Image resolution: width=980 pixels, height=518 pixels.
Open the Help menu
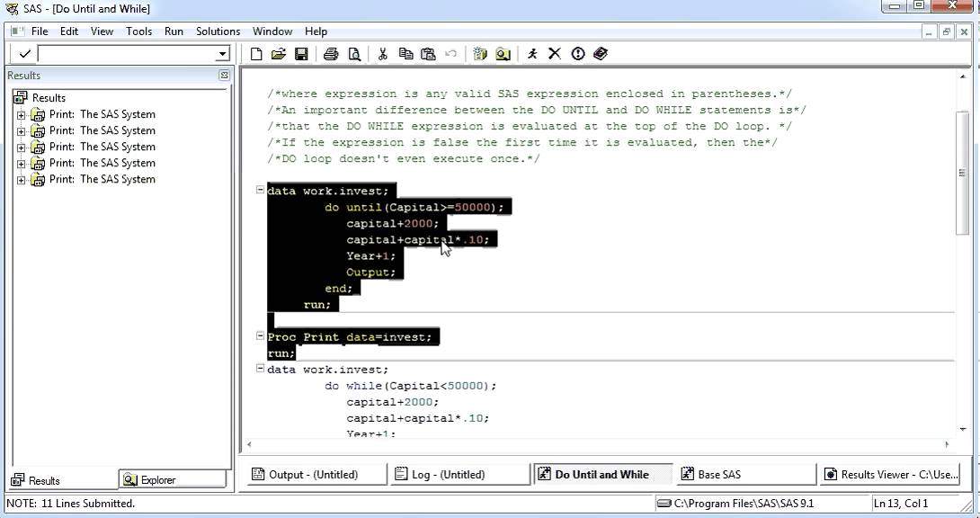[316, 31]
